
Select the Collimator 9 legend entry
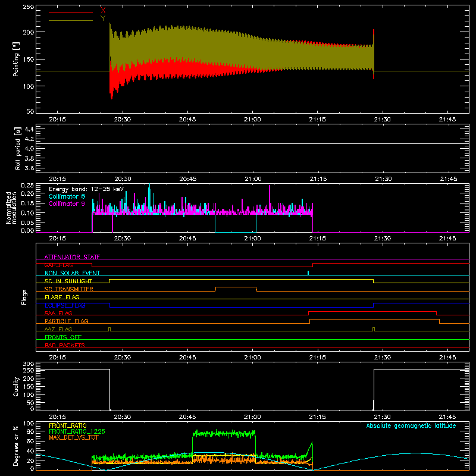point(67,203)
